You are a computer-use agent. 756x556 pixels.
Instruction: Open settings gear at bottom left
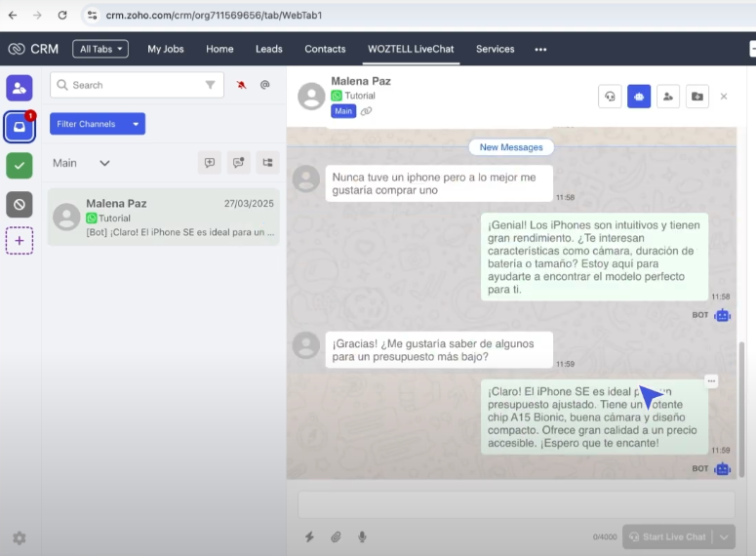pyautogui.click(x=20, y=537)
